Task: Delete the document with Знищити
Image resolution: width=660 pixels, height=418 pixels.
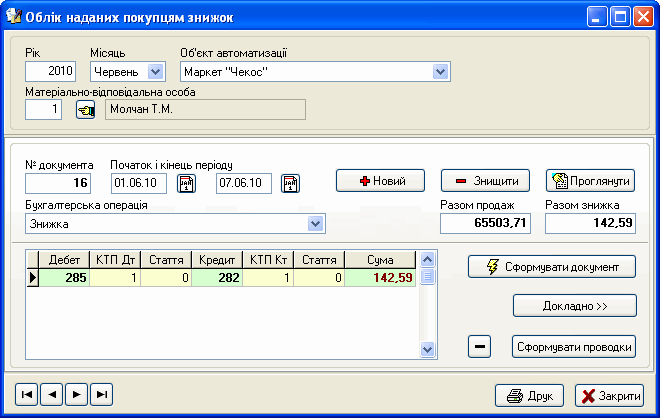Action: click(x=485, y=181)
